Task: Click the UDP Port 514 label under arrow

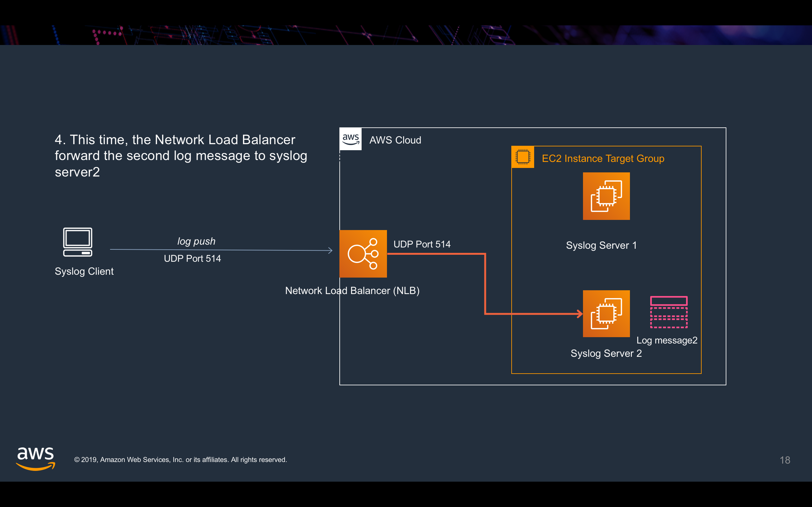Action: [192, 259]
